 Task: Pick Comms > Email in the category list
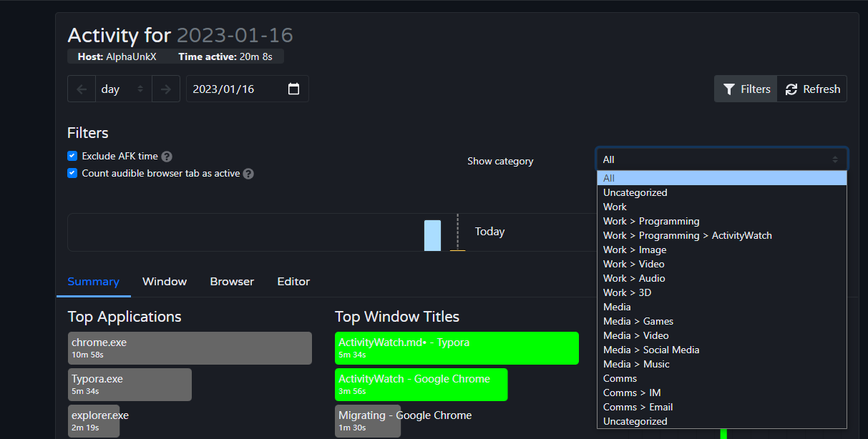638,407
